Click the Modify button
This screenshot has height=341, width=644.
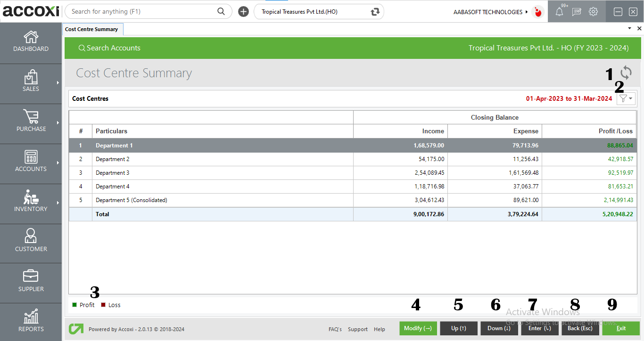pos(418,328)
